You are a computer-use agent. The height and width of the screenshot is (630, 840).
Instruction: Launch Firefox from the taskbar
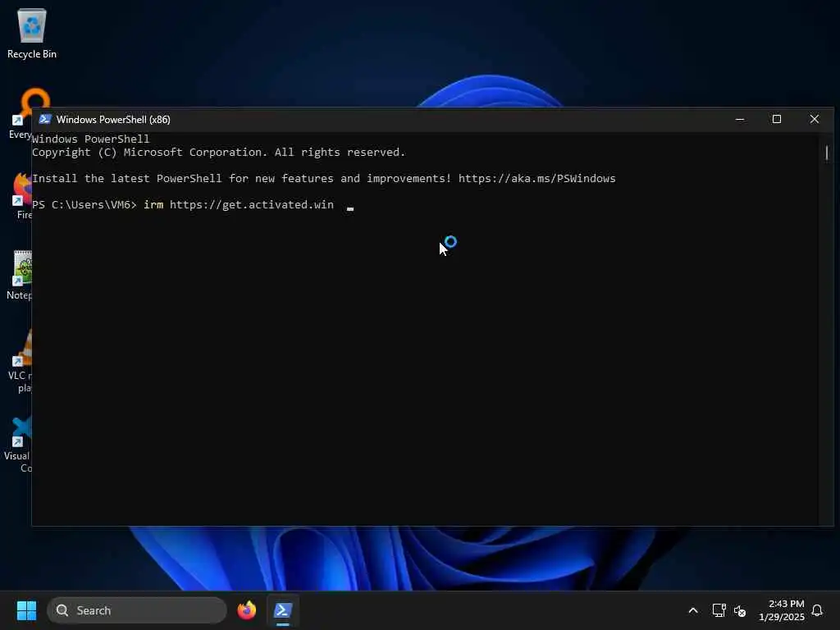coord(246,610)
